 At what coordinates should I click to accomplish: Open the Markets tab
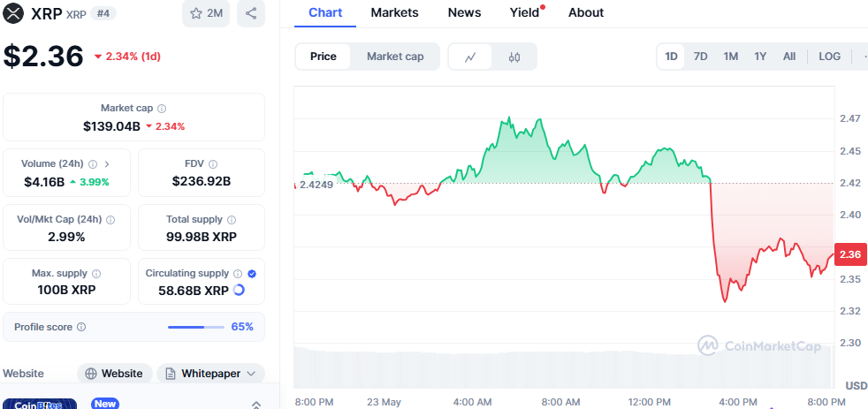[395, 12]
